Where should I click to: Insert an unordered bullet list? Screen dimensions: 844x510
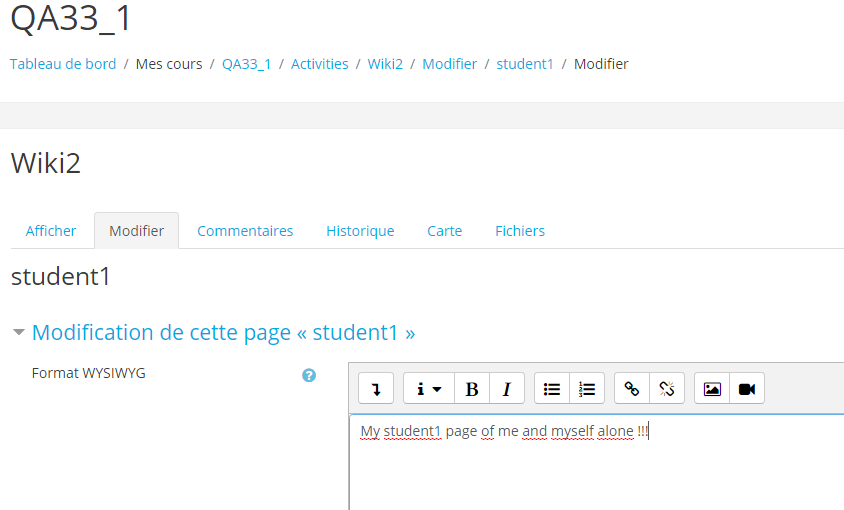[x=552, y=388]
